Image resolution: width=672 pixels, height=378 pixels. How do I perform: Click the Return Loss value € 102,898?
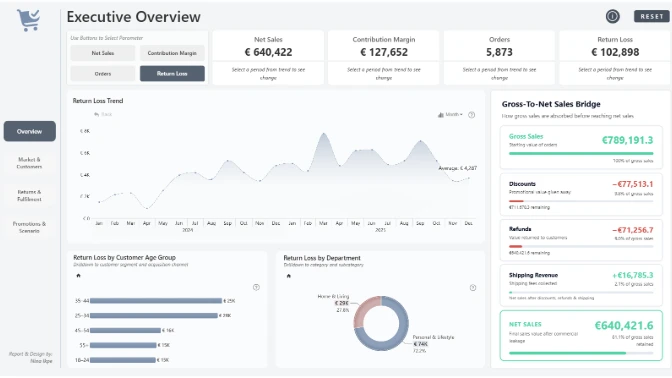tap(615, 52)
